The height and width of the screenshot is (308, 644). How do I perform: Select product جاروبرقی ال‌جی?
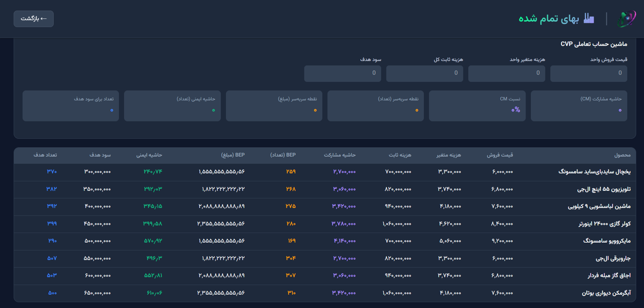click(613, 258)
